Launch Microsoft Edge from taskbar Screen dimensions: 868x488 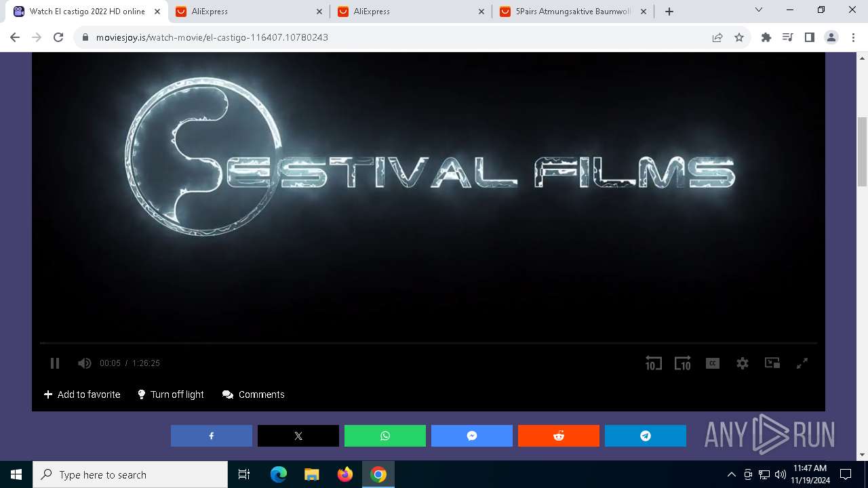pyautogui.click(x=279, y=474)
